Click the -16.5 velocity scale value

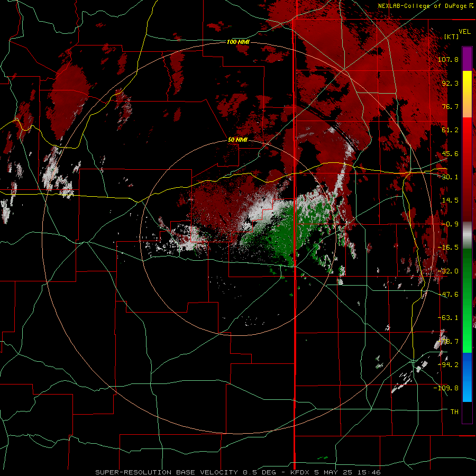click(x=448, y=248)
